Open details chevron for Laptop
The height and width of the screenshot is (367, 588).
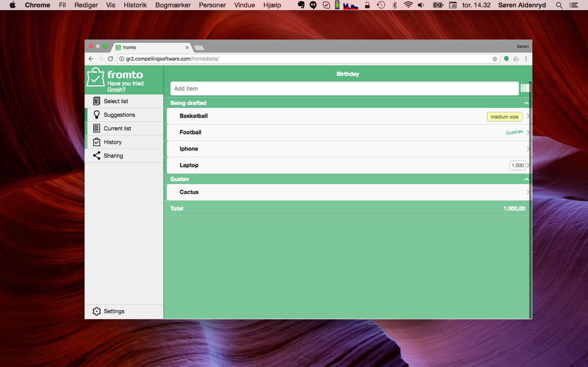(x=528, y=165)
